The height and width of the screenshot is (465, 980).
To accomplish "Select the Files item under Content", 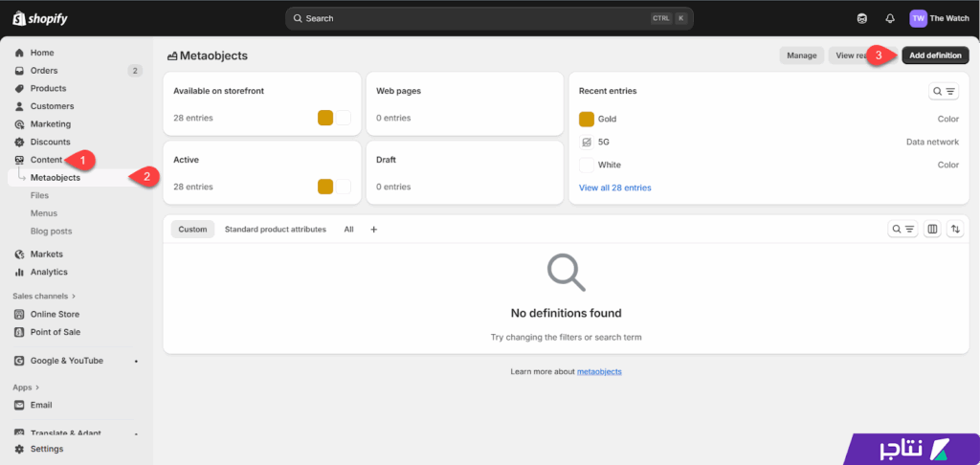I will click(x=39, y=195).
